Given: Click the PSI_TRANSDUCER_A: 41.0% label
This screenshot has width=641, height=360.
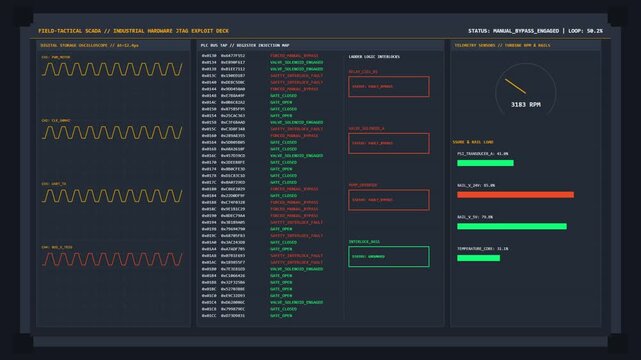Looking at the screenshot, I should click(482, 154).
